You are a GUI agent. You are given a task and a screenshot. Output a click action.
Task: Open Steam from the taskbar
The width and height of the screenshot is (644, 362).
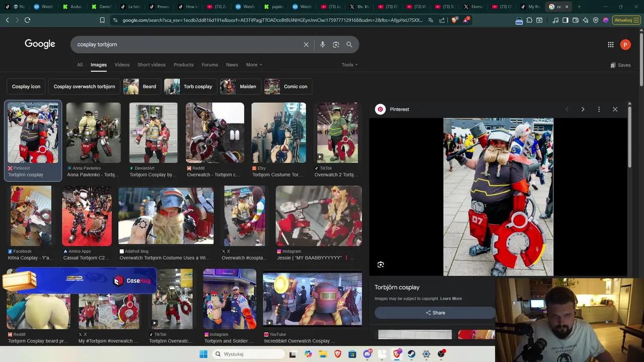[412, 354]
